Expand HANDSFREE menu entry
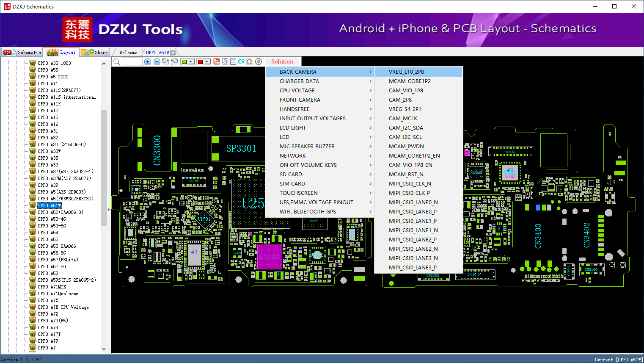 click(319, 109)
